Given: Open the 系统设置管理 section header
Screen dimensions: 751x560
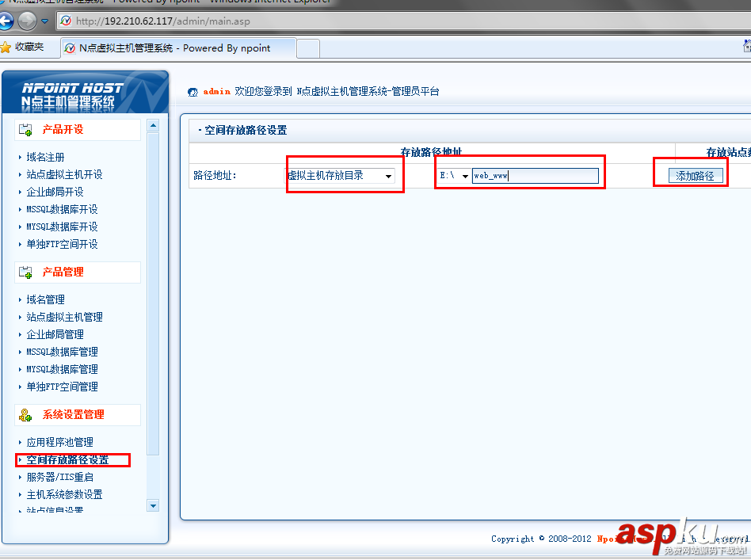Looking at the screenshot, I should [x=78, y=415].
